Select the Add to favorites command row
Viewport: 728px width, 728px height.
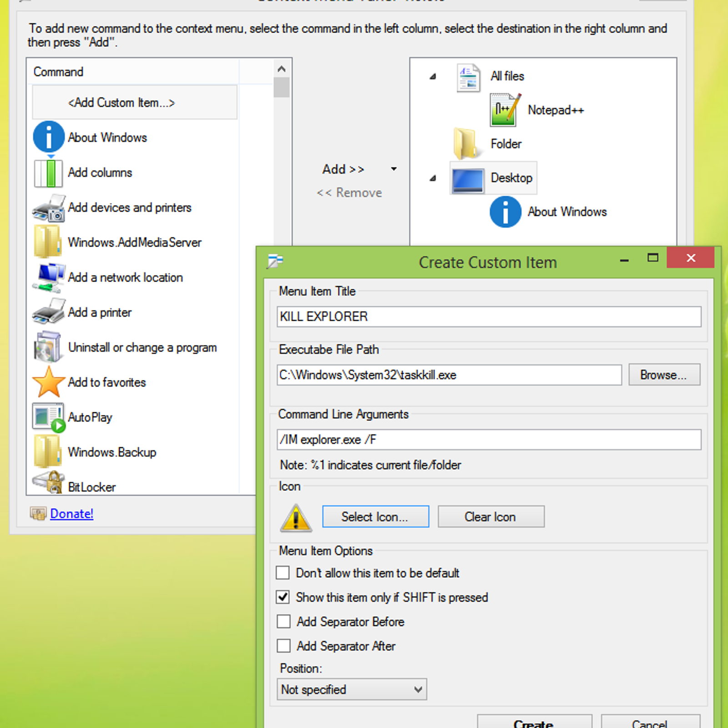click(135, 382)
